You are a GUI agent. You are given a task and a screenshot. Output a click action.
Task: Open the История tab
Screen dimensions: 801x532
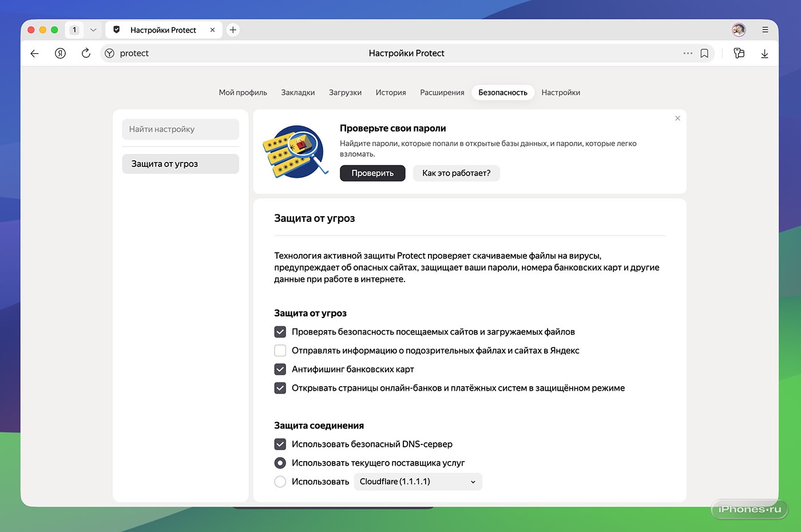[391, 93]
